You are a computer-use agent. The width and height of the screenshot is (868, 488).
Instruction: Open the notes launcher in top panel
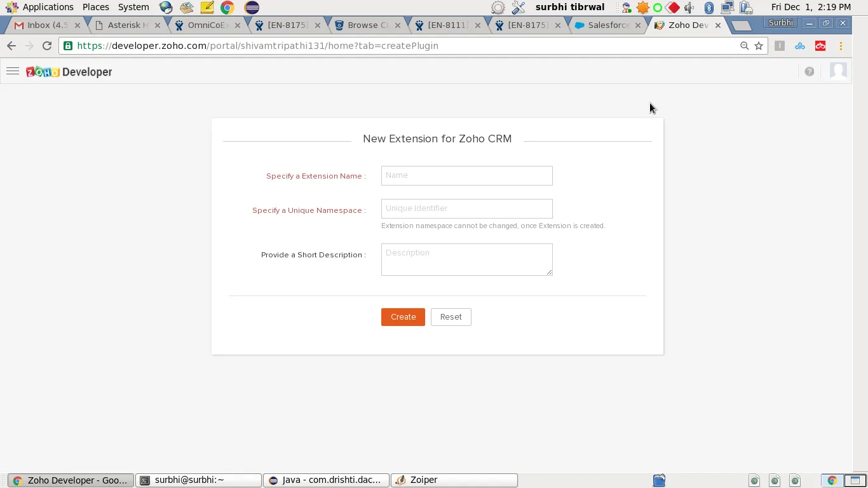coord(207,8)
